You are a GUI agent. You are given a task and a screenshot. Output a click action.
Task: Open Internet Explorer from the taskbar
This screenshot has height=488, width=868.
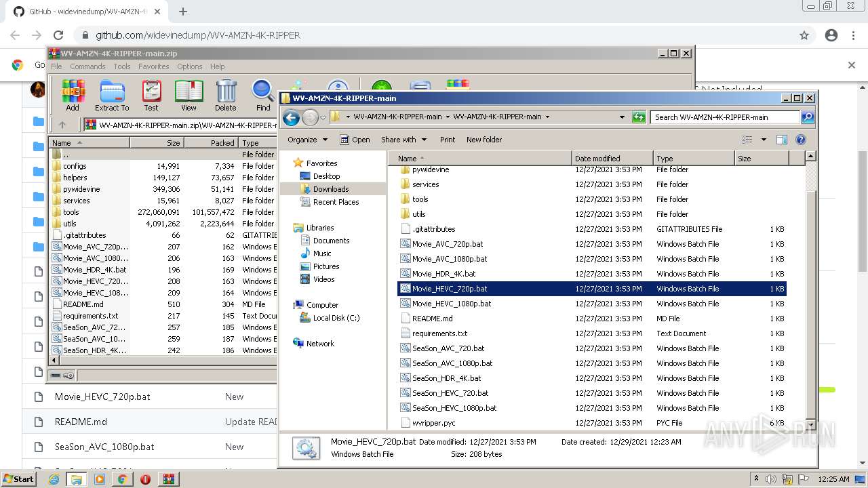coord(54,479)
